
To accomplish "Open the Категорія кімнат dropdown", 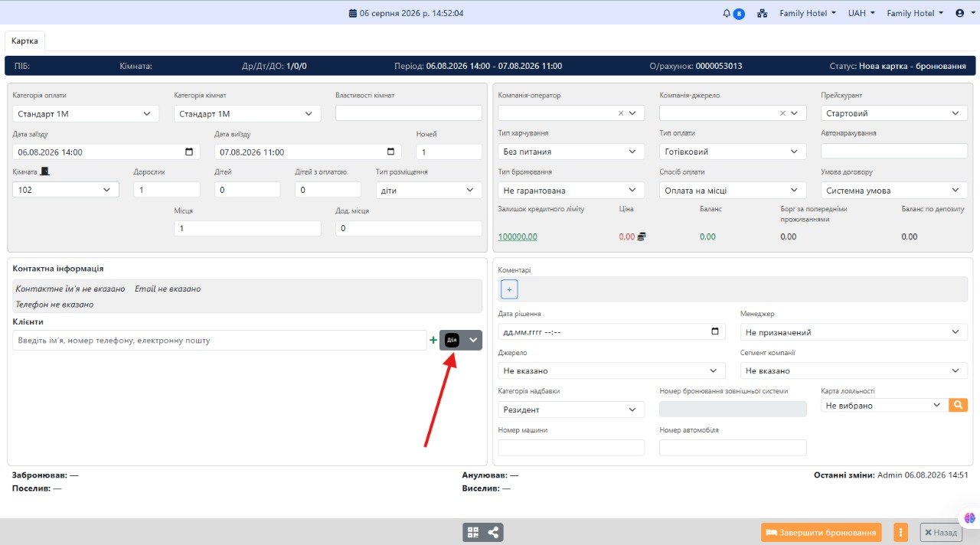I will pyautogui.click(x=247, y=113).
